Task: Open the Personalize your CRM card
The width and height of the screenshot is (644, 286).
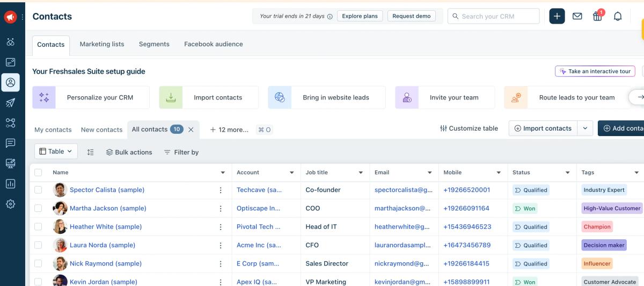Action: point(91,97)
